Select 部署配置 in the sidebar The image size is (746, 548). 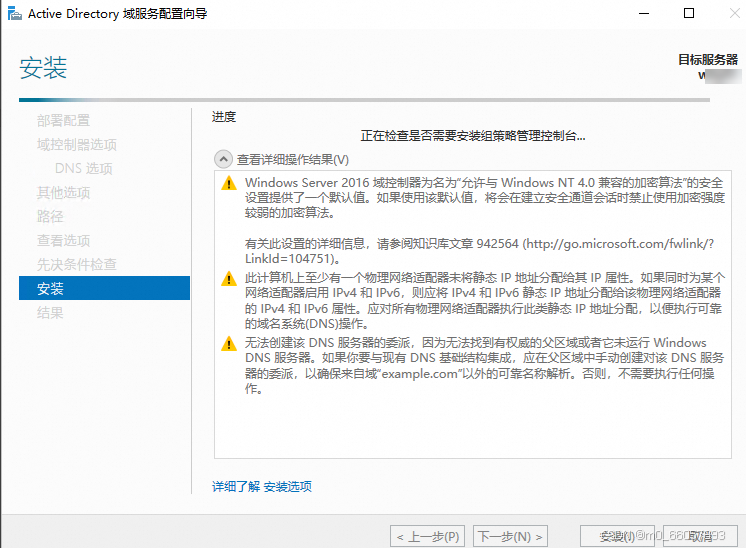63,120
